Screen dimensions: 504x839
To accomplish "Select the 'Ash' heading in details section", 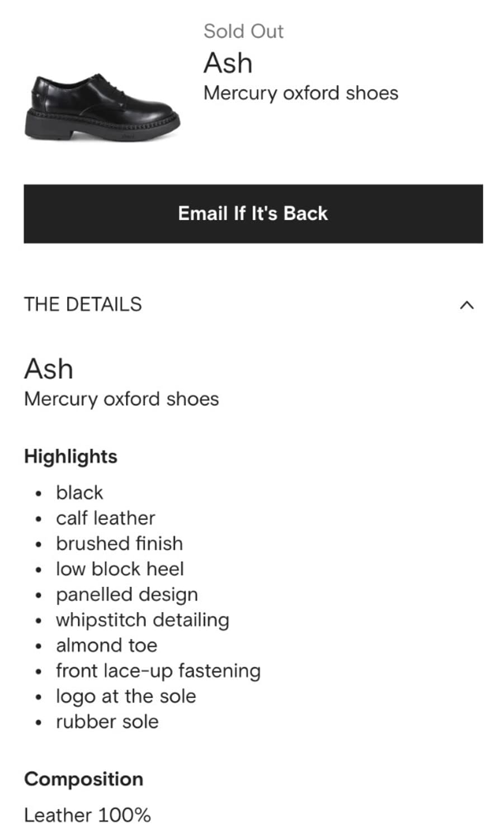I will click(48, 367).
